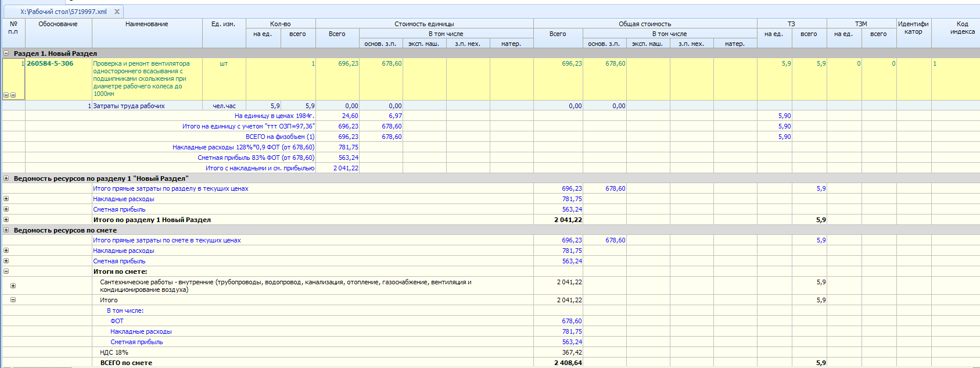Expand "Итого по разделу 1 Новый Раздел" row

click(6, 220)
